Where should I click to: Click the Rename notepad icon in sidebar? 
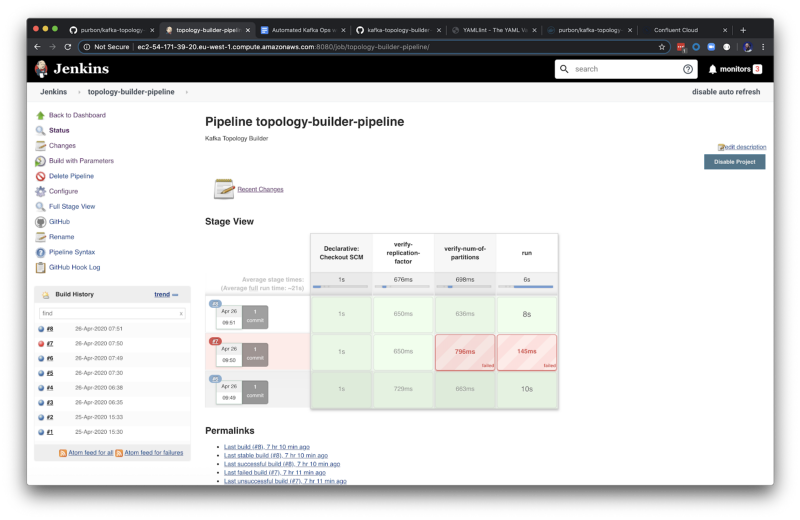(x=40, y=237)
